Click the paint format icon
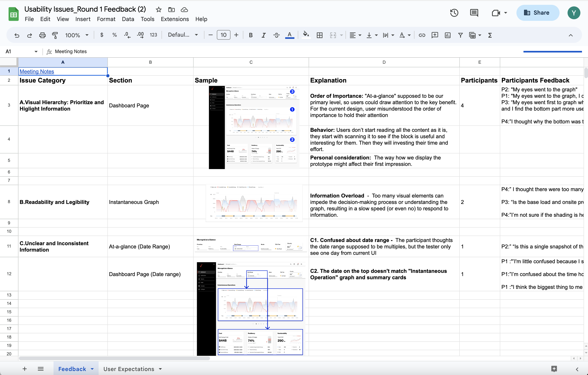The image size is (588, 375). click(x=55, y=35)
